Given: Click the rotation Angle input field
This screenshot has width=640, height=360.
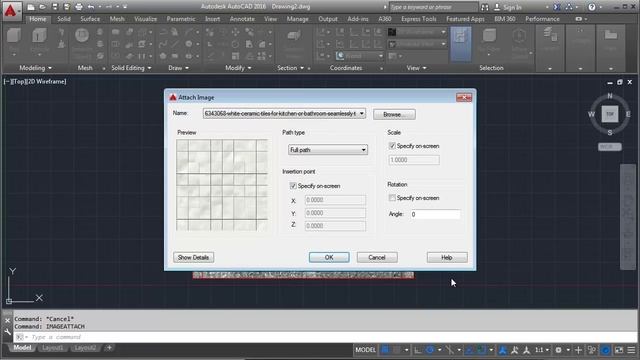Looking at the screenshot, I should coord(435,214).
